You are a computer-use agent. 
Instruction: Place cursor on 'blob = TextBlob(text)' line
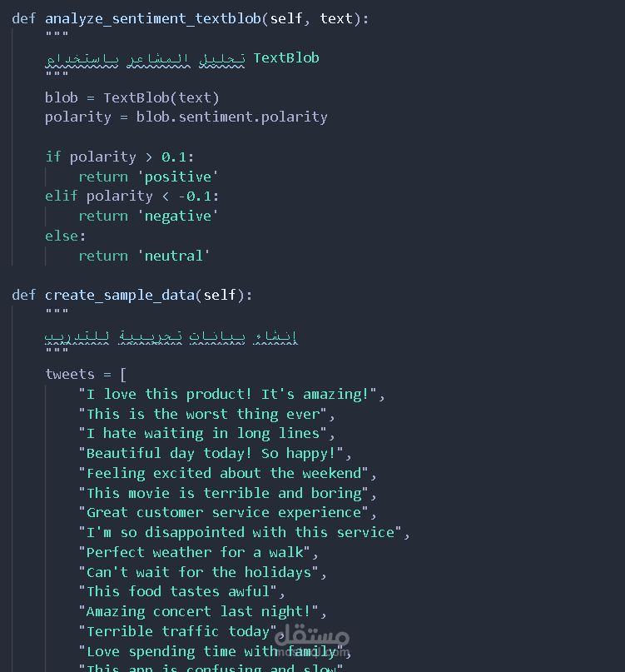131,97
